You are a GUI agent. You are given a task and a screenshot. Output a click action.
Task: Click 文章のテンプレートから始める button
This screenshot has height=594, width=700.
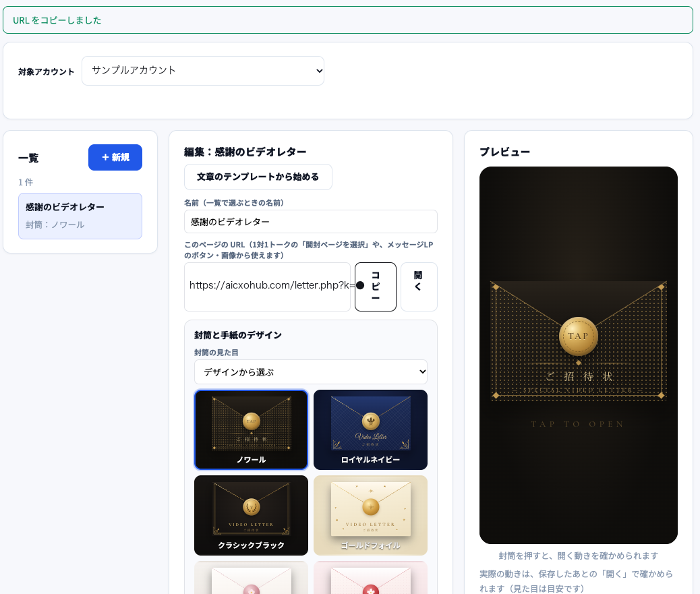click(x=258, y=177)
